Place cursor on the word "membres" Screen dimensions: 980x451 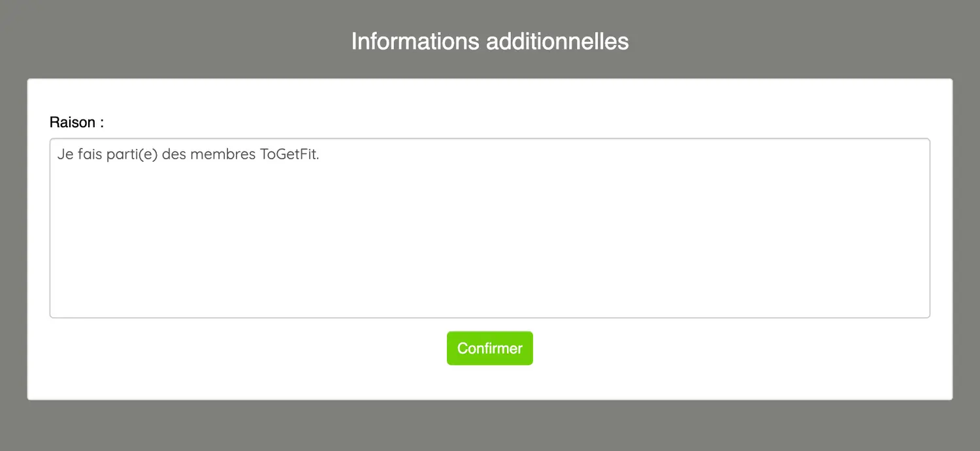(x=218, y=156)
